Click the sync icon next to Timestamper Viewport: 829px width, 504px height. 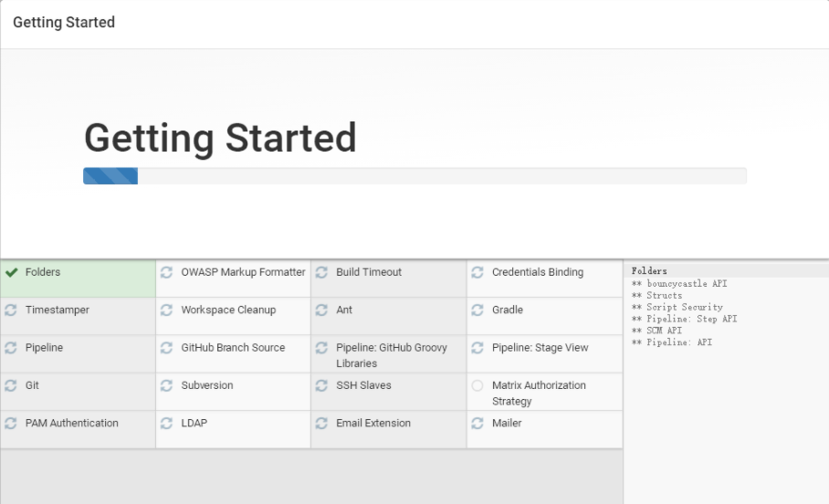[x=11, y=310]
